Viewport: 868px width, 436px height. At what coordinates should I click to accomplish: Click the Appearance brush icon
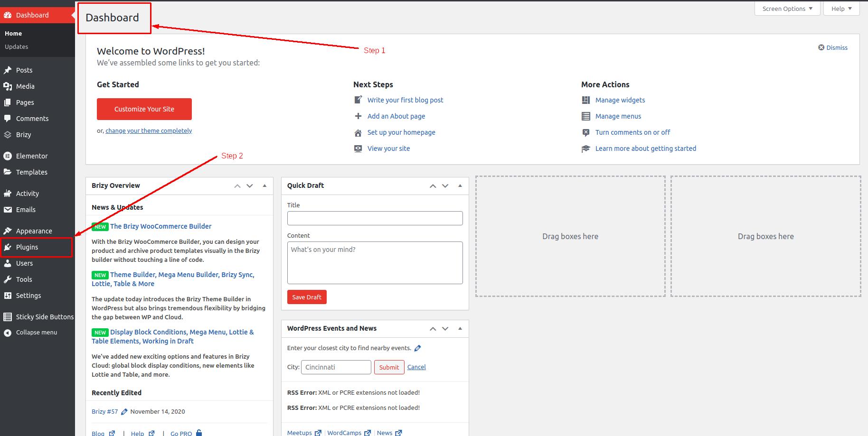(x=8, y=231)
